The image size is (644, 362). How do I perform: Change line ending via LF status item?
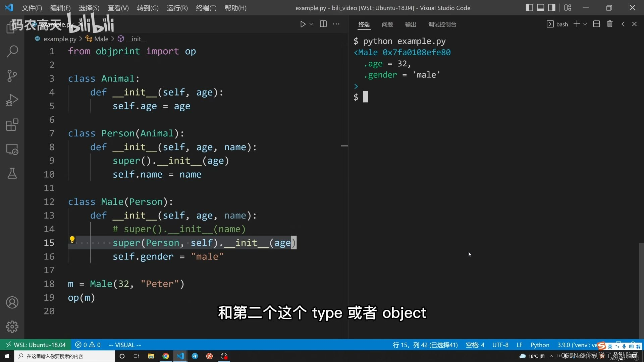[x=519, y=345]
